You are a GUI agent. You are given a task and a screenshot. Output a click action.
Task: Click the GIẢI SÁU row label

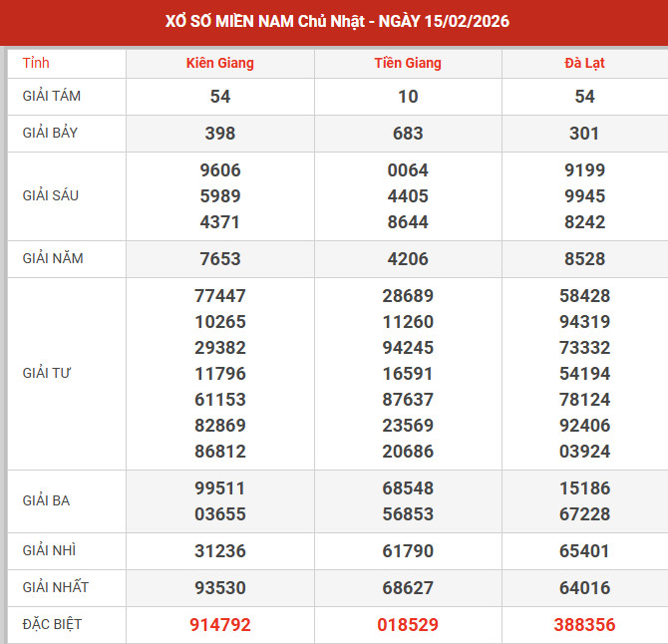click(x=51, y=195)
